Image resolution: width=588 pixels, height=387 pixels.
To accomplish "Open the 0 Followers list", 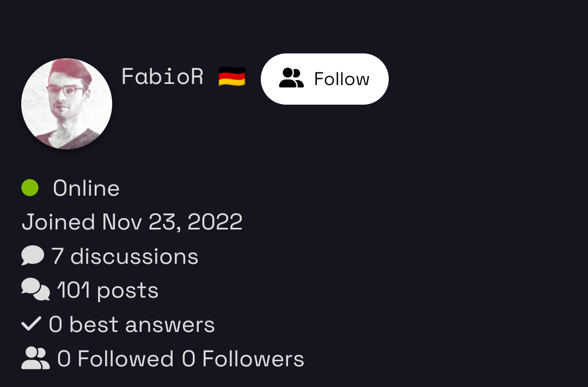I will 243,359.
